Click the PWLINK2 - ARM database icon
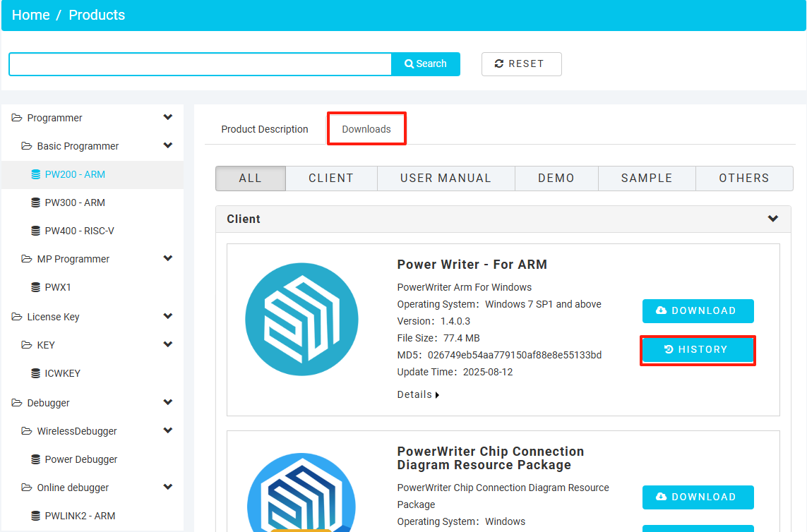 (x=35, y=516)
